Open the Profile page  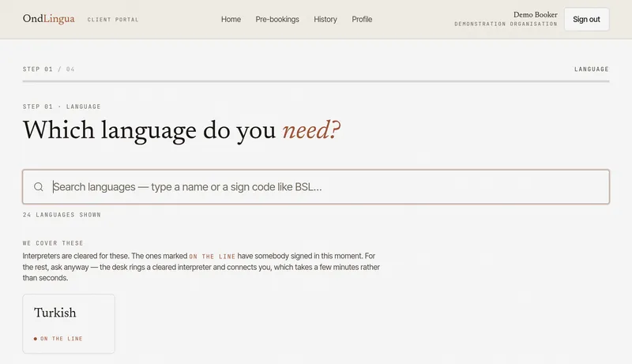tap(362, 19)
